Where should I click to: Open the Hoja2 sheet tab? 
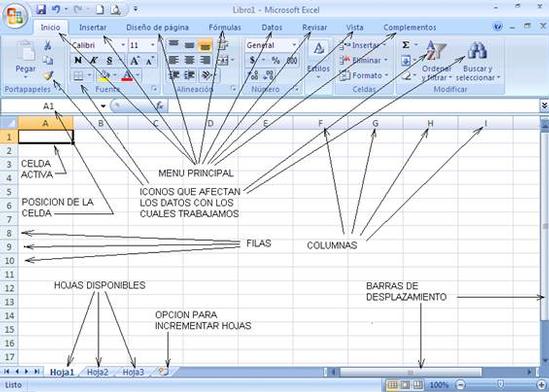[98, 372]
